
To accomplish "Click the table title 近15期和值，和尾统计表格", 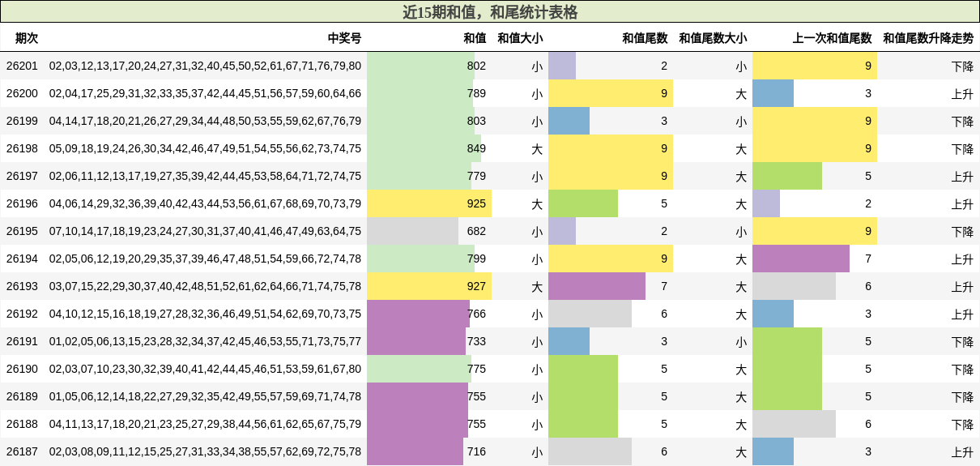I will click(490, 12).
